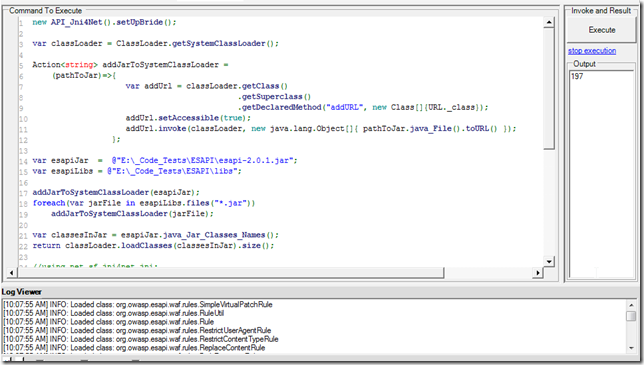Click addJarToSystemClassLoader(esapiJar) line
The image size is (644, 365).
coord(116,193)
